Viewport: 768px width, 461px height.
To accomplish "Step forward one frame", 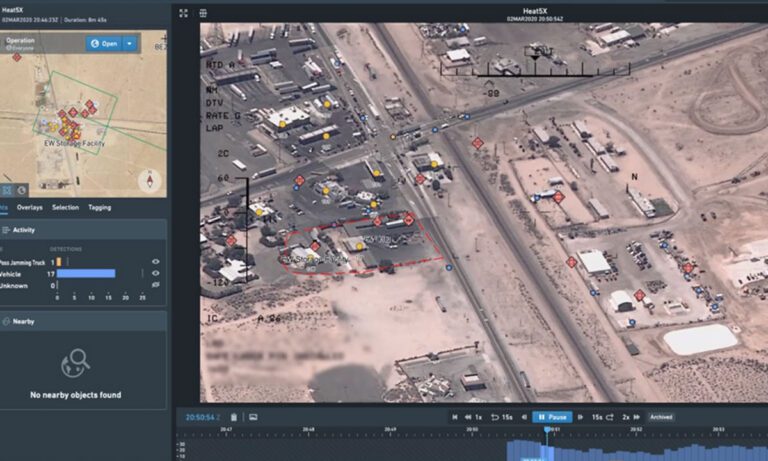I will (582, 417).
